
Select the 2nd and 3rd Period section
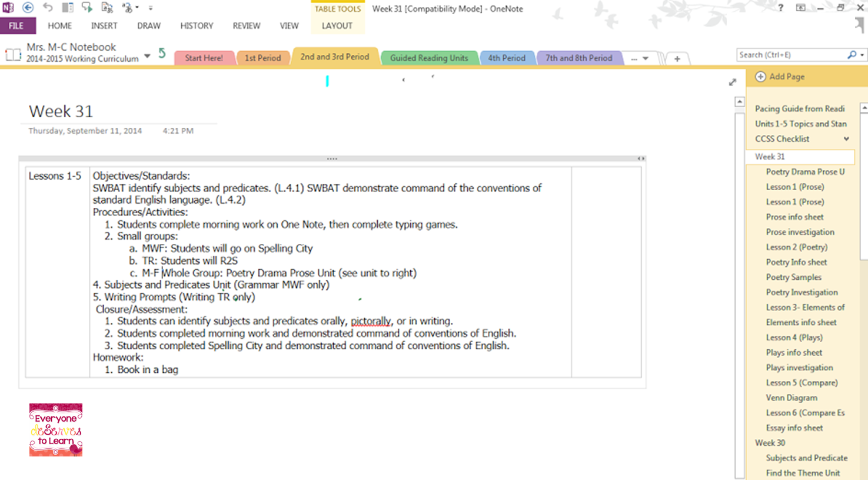tap(335, 57)
